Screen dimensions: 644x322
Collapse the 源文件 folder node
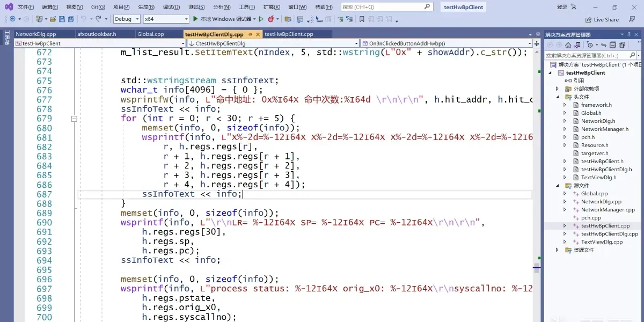coord(557,186)
